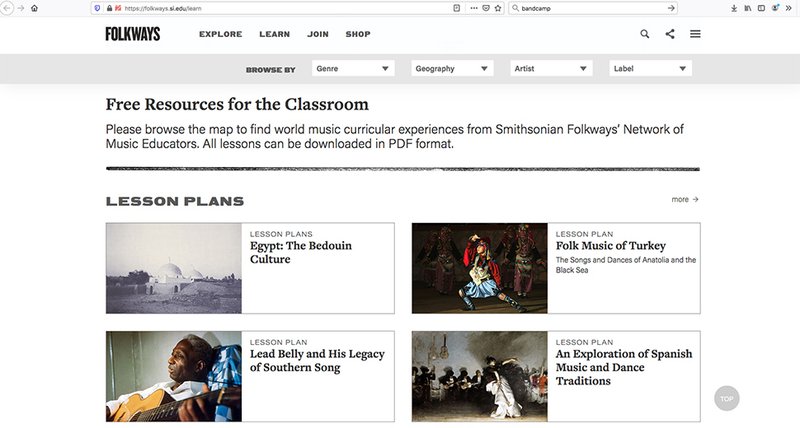The image size is (800, 428).
Task: Open the tracking protection shield icon
Action: click(96, 8)
